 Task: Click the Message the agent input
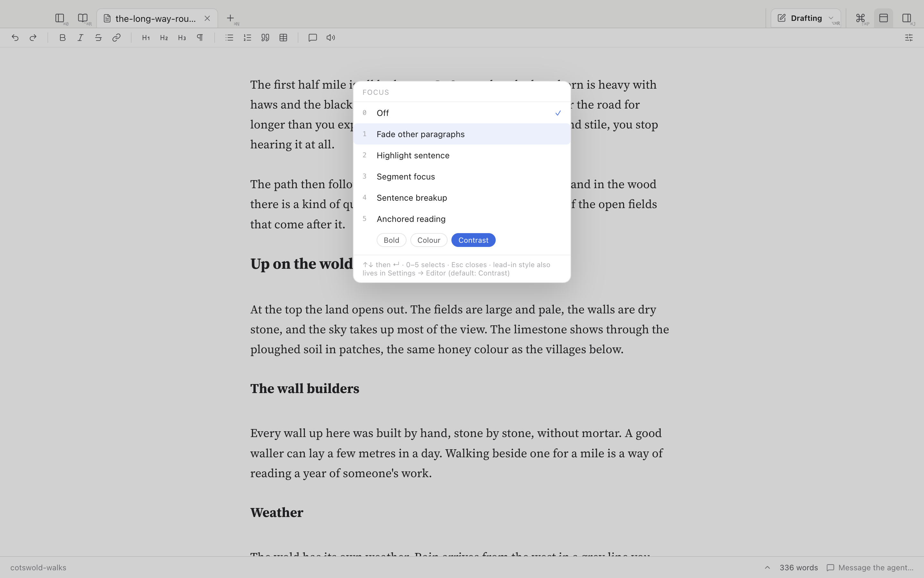870,567
